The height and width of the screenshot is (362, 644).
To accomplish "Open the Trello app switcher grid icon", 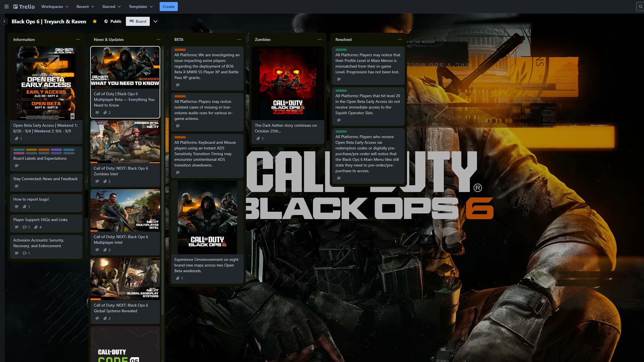I will pos(6,6).
